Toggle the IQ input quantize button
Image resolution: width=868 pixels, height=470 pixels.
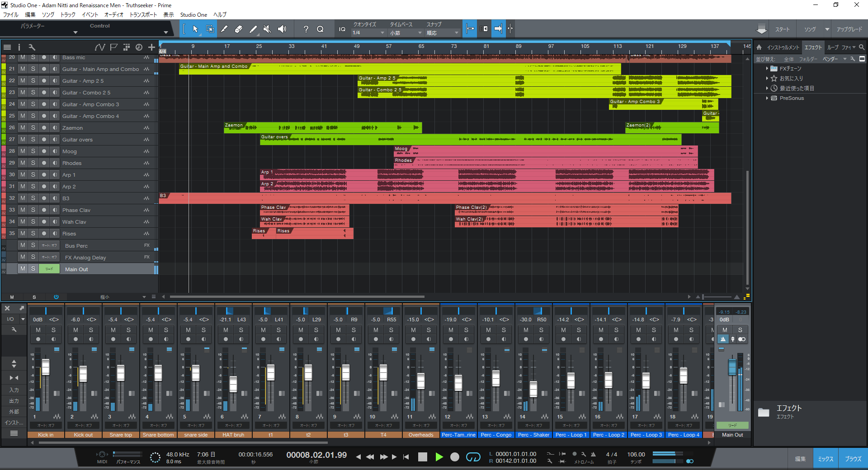pos(342,29)
